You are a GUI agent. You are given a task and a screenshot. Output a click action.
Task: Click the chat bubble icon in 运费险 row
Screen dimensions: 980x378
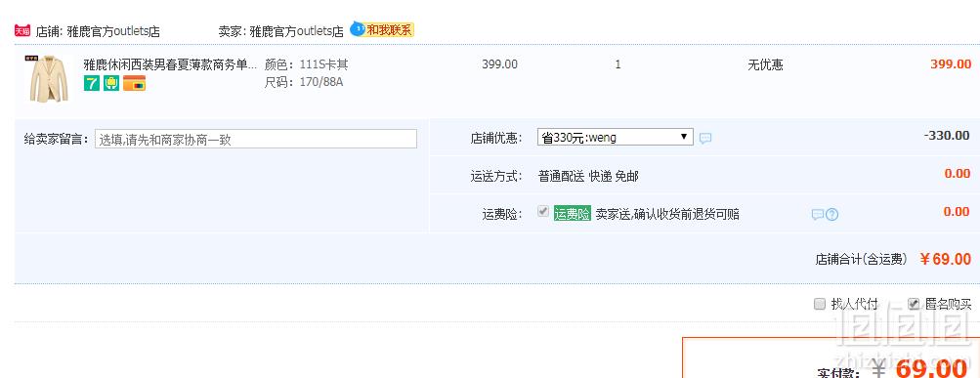coord(818,215)
